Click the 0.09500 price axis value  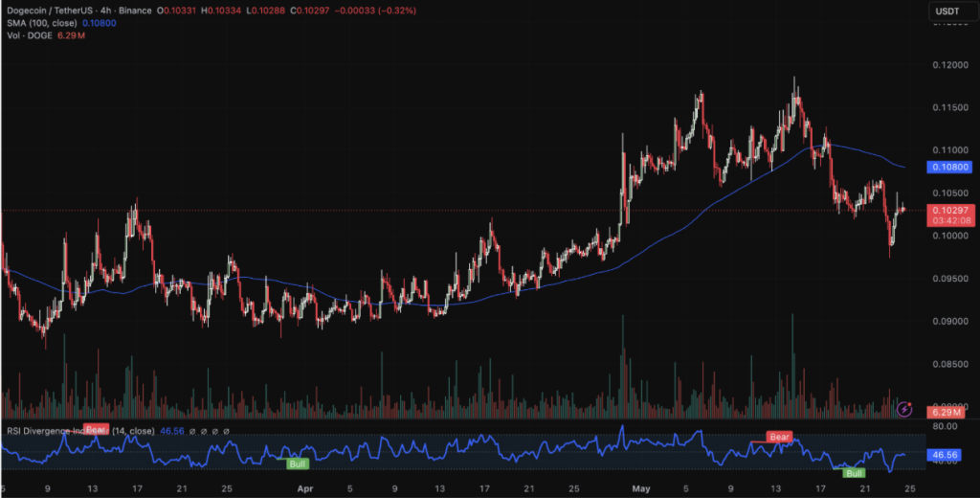tap(950, 279)
